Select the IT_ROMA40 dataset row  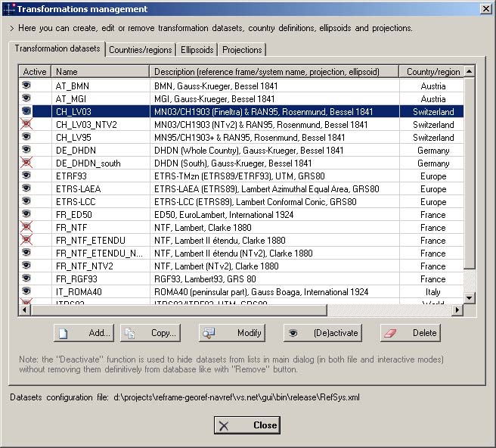[79, 292]
